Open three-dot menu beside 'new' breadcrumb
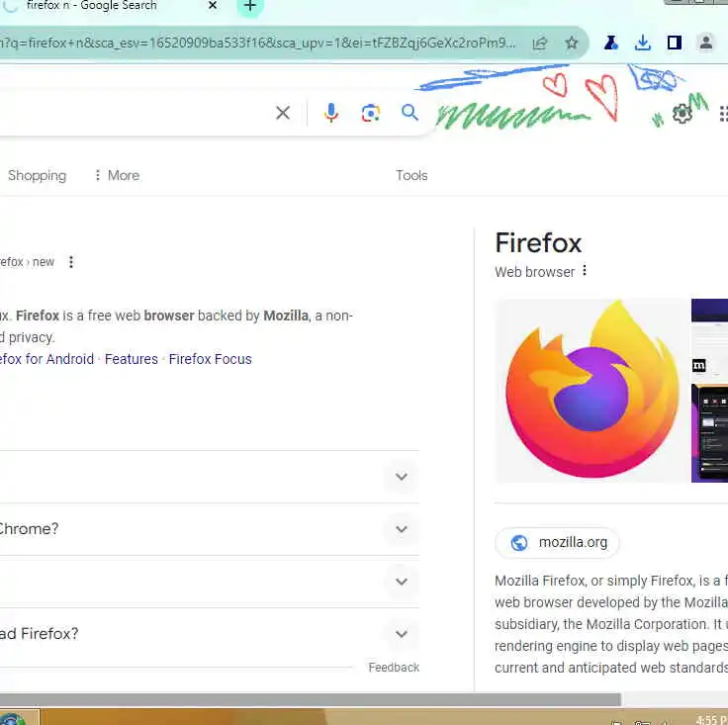 [x=71, y=262]
